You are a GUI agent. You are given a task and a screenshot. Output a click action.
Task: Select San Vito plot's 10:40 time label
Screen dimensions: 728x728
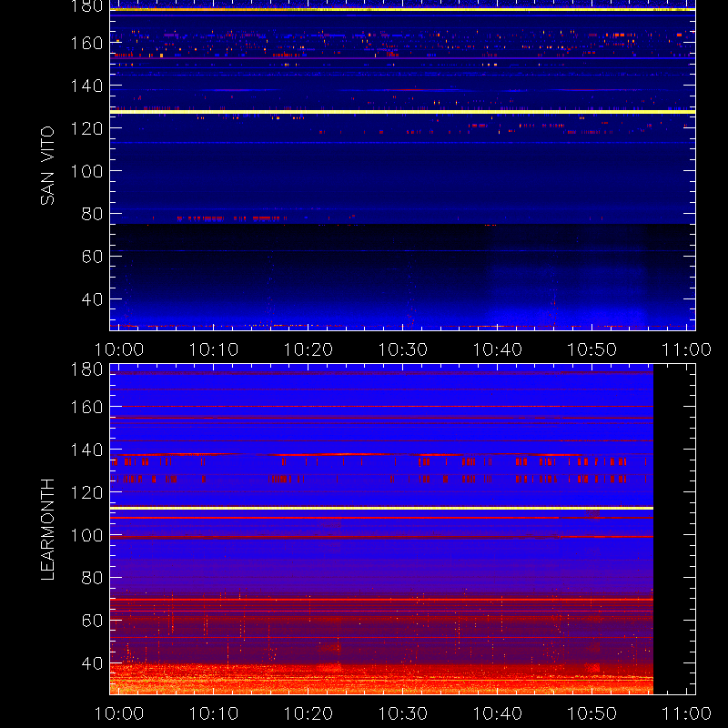point(497,349)
